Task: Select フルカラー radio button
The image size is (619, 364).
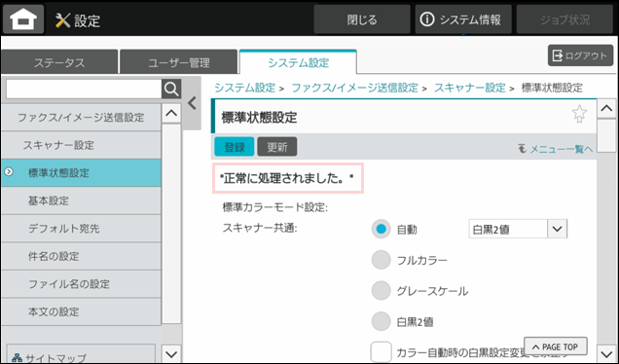Action: click(381, 260)
